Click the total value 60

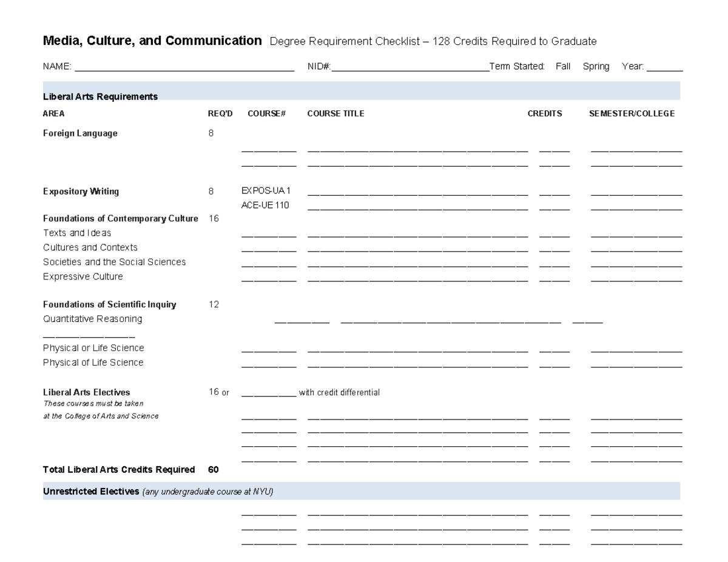point(213,470)
